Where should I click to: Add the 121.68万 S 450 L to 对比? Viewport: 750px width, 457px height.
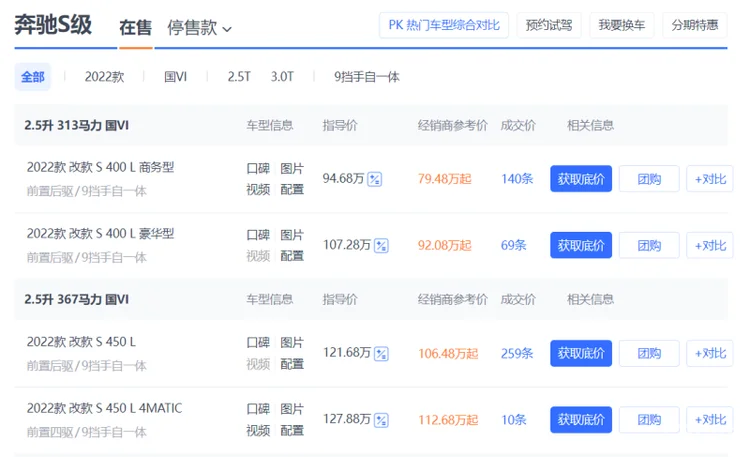pos(710,354)
